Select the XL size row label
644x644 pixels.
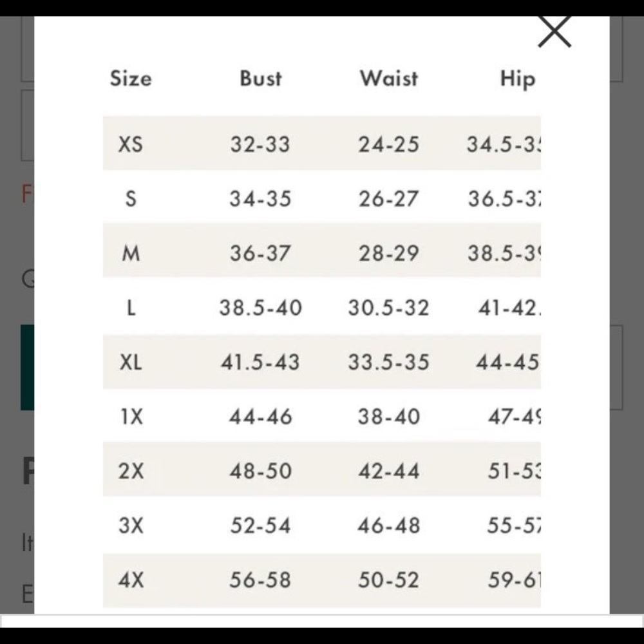point(131,363)
